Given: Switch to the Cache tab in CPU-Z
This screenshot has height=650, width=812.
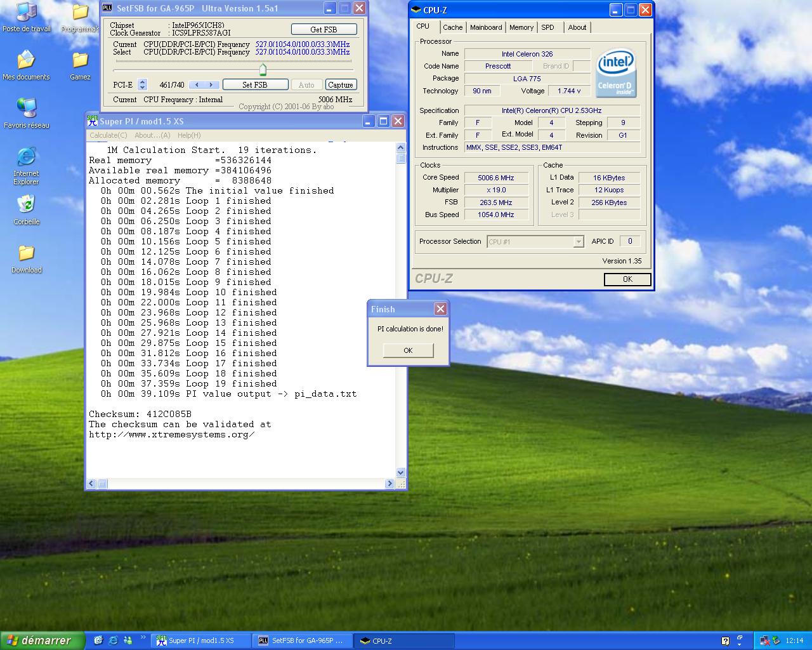Looking at the screenshot, I should click(x=453, y=27).
